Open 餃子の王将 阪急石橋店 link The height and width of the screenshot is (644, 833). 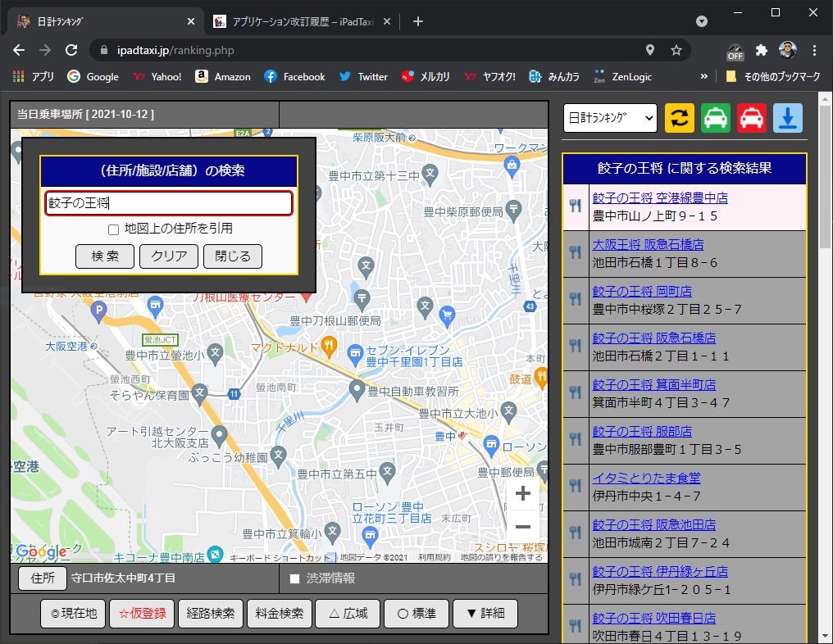pos(654,338)
